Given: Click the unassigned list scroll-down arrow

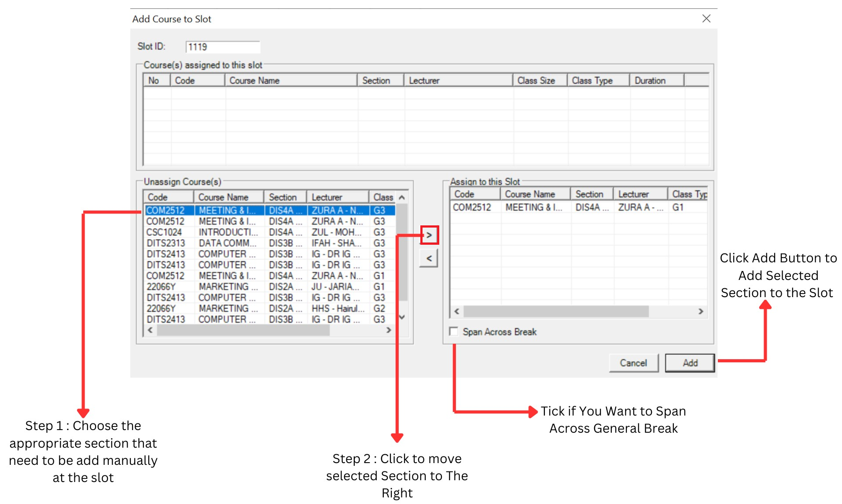Looking at the screenshot, I should pos(402,317).
